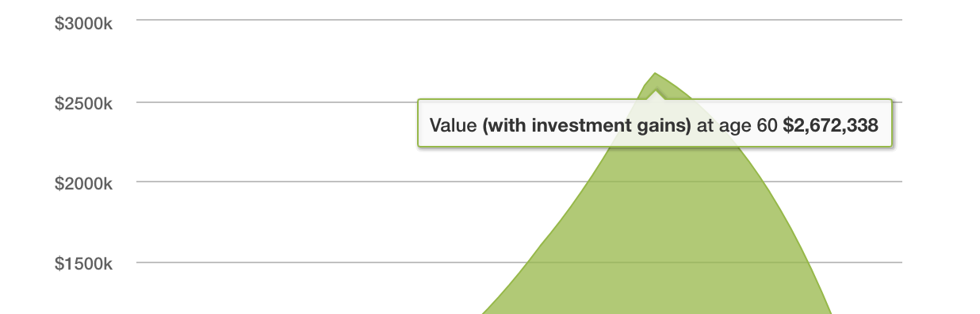The image size is (980, 314).
Task: Select the word "Value" in the tooltip
Action: [454, 124]
